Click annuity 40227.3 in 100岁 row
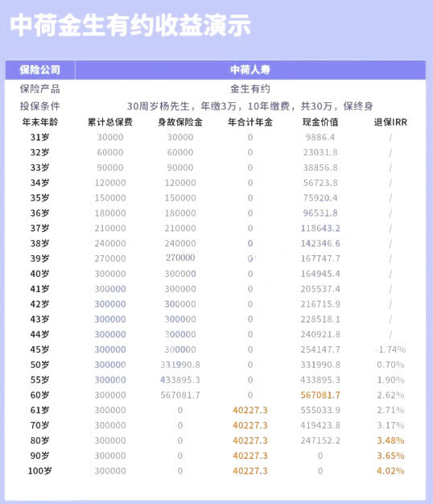 250,471
